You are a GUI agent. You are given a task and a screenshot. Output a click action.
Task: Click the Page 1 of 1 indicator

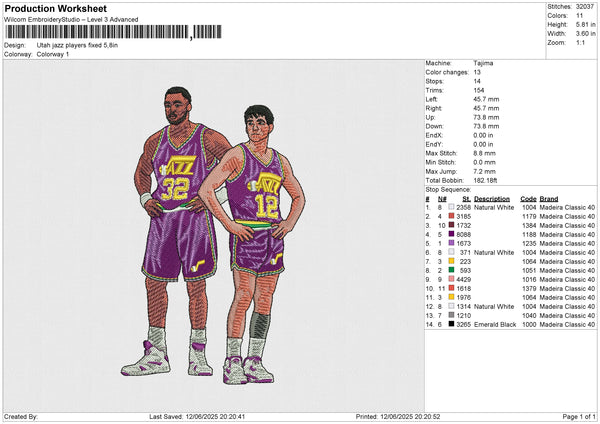pos(579,416)
